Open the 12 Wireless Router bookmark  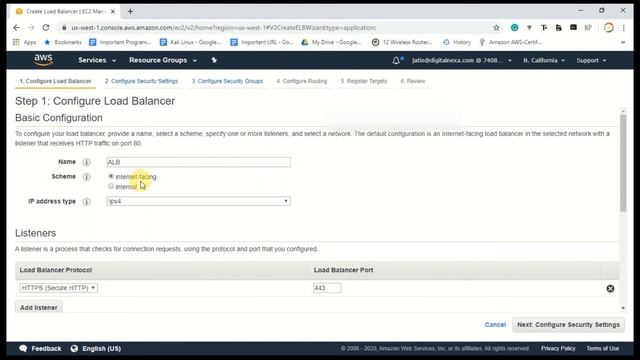(x=402, y=42)
